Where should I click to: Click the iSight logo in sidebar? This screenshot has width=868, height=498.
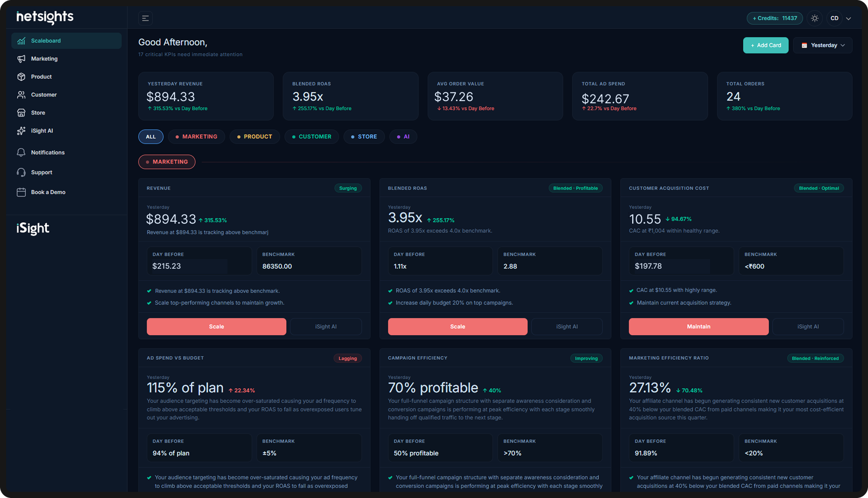click(x=33, y=228)
